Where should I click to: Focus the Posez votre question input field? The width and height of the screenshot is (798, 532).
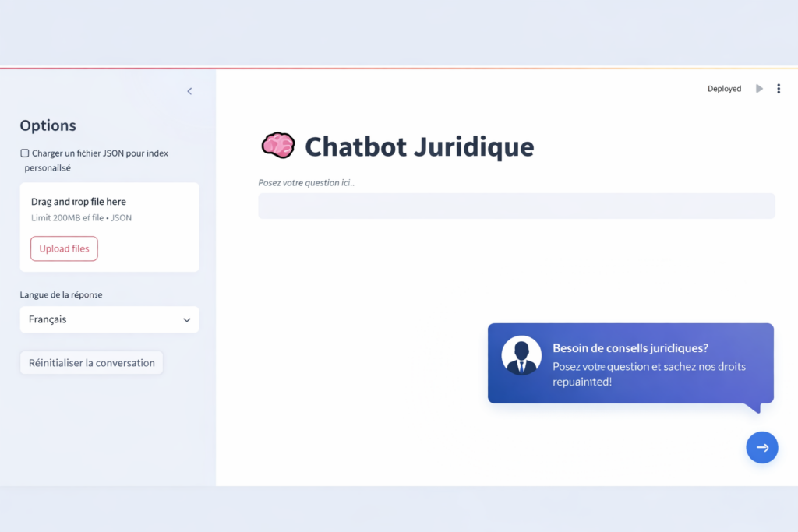517,206
